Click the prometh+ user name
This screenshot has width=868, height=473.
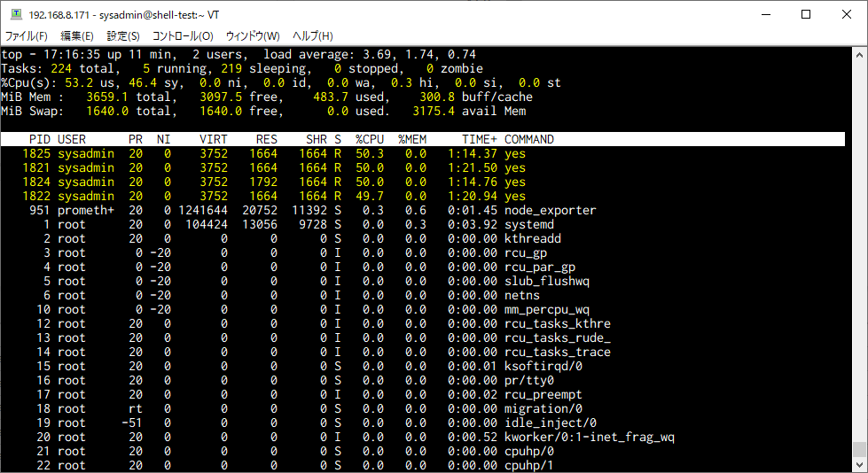point(86,210)
